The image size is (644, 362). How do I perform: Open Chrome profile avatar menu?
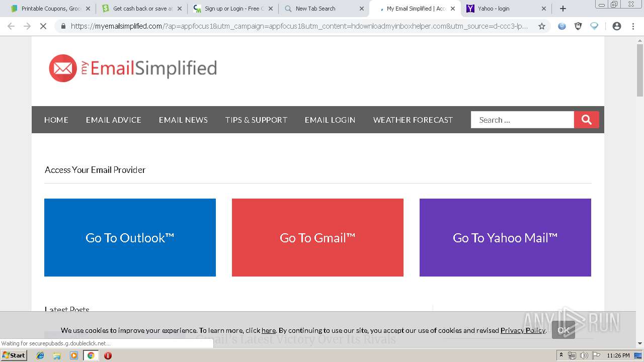[617, 26]
